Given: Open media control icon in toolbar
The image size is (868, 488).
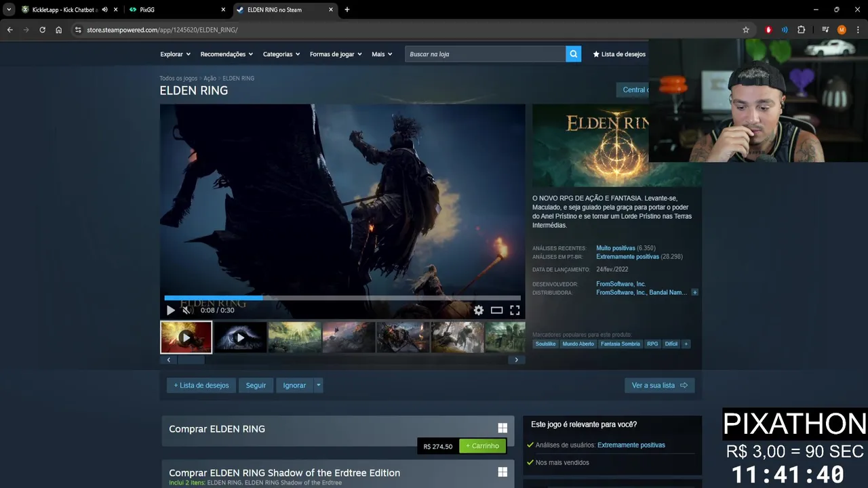Looking at the screenshot, I should [825, 30].
